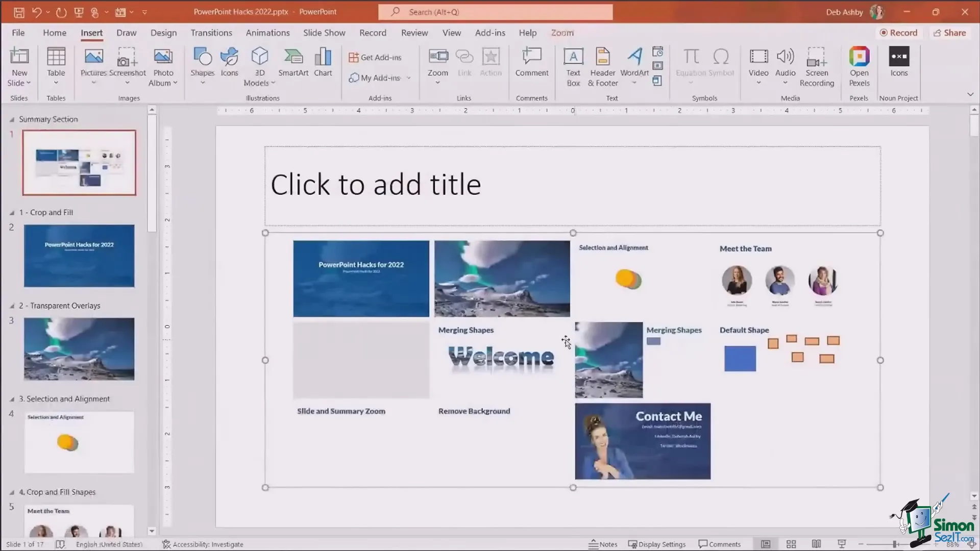
Task: Share the presentation
Action: [x=949, y=33]
